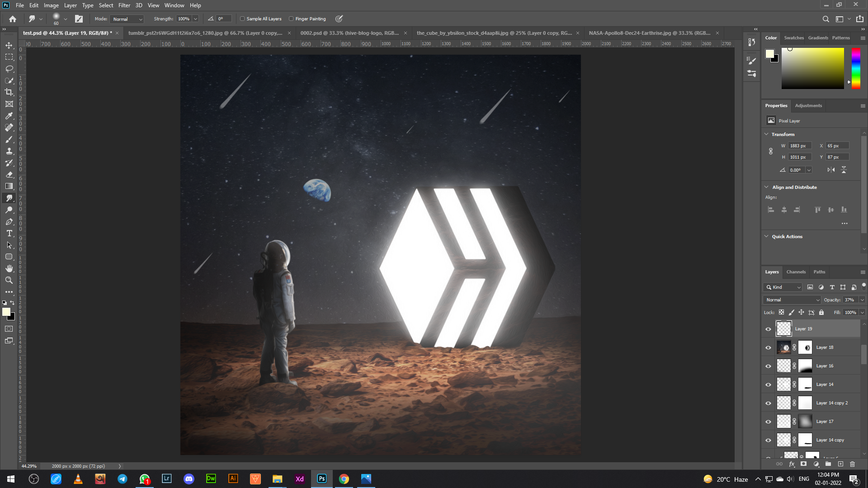Delete layer using trash icon
Viewport: 868px width, 488px height.
(852, 464)
